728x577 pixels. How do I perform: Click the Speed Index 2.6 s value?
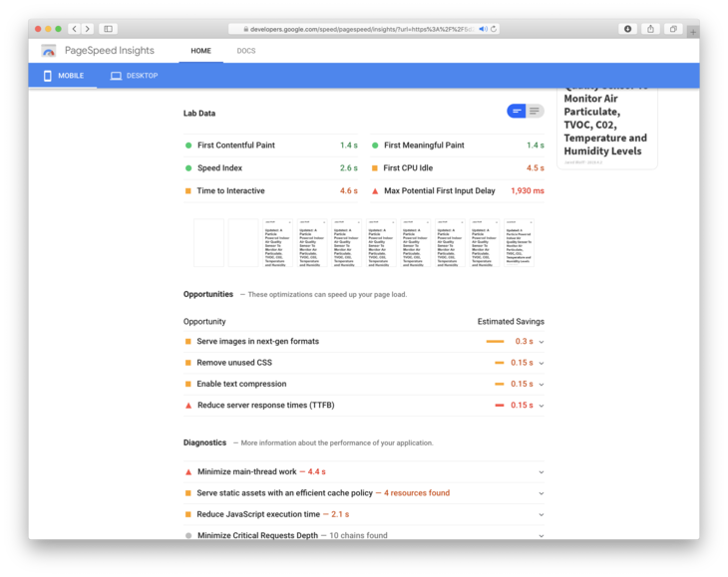pos(349,167)
